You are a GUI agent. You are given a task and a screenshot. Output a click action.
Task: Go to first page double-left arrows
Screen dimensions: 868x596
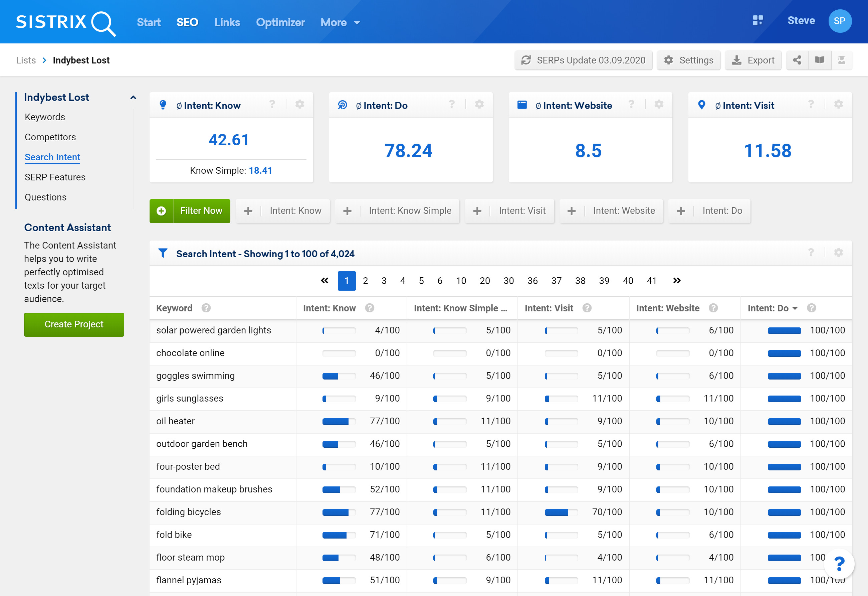[324, 281]
